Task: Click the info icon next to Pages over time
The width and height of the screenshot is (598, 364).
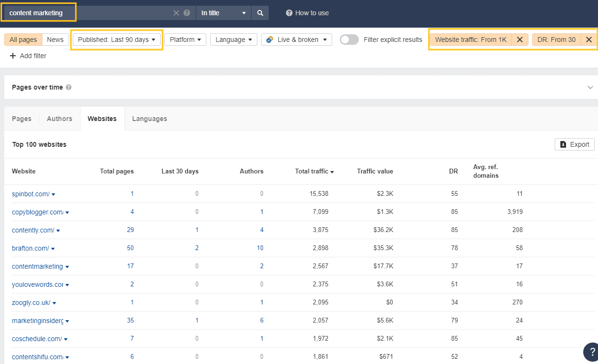Action: pyautogui.click(x=69, y=88)
